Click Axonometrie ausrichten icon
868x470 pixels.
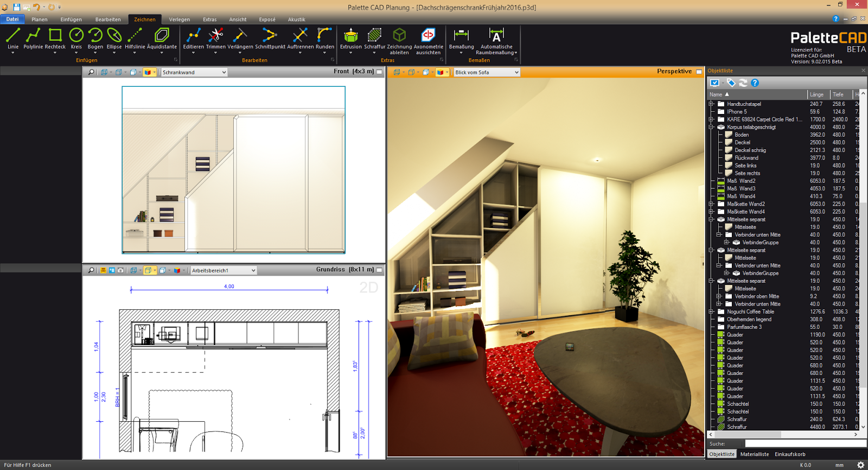[428, 41]
